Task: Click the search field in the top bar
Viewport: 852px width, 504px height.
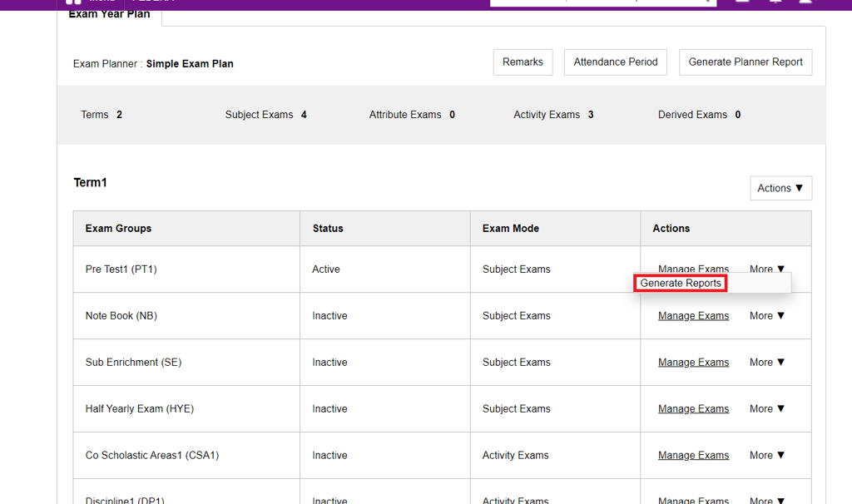Action: click(599, 2)
